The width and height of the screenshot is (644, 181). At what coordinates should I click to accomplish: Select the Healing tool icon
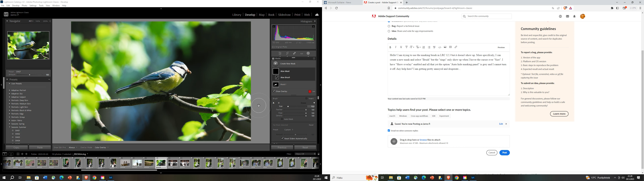coord(294,53)
